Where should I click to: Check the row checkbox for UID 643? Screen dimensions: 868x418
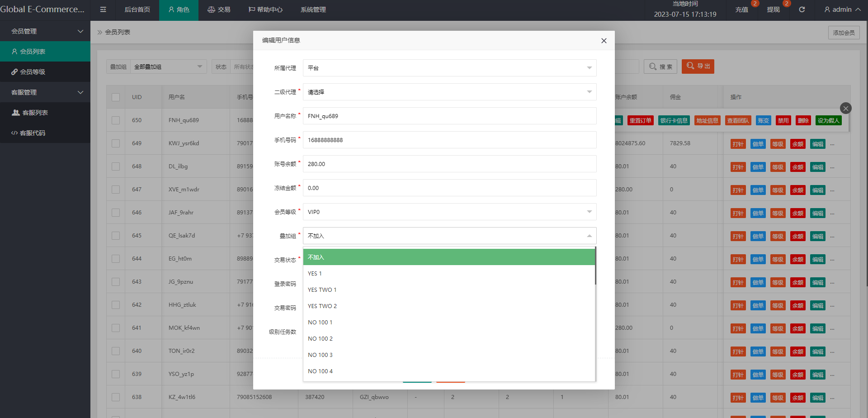tap(116, 282)
